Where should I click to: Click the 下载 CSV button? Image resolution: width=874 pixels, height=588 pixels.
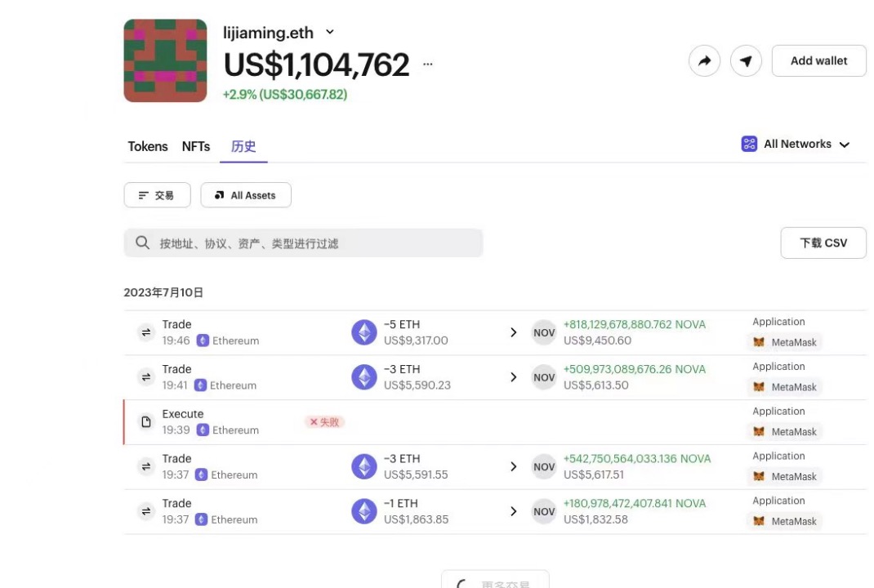823,243
